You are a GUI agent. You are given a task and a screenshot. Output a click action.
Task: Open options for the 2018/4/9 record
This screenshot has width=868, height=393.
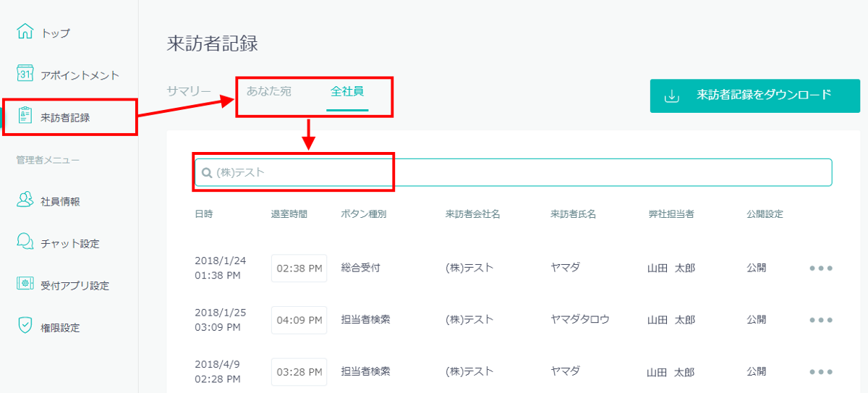(821, 372)
